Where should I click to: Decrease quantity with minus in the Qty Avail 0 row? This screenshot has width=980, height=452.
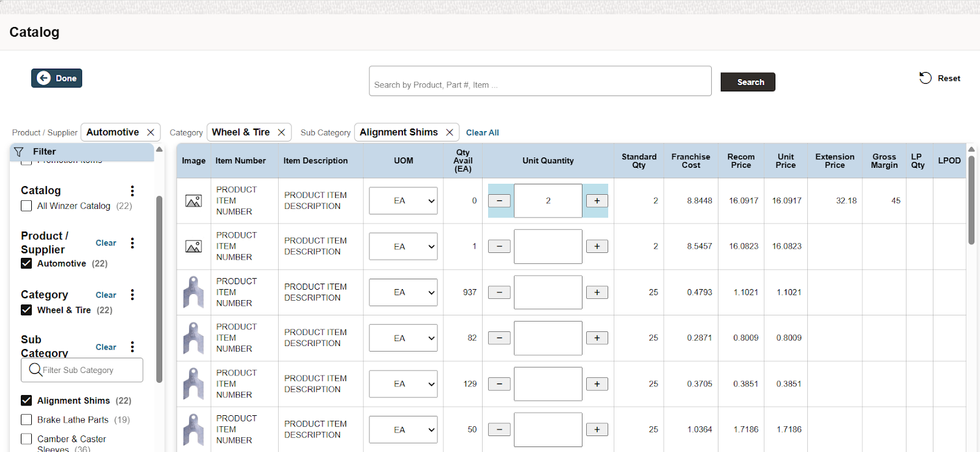point(499,201)
